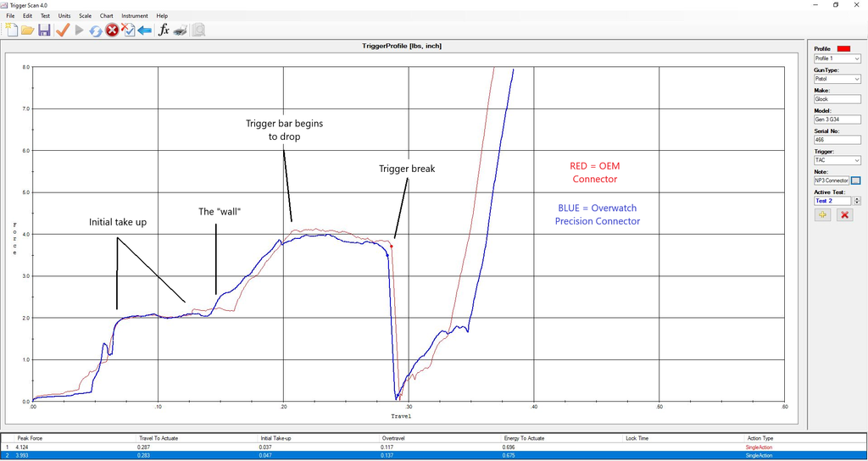868x461 pixels.
Task: Open the Scale menu
Action: coord(86,16)
